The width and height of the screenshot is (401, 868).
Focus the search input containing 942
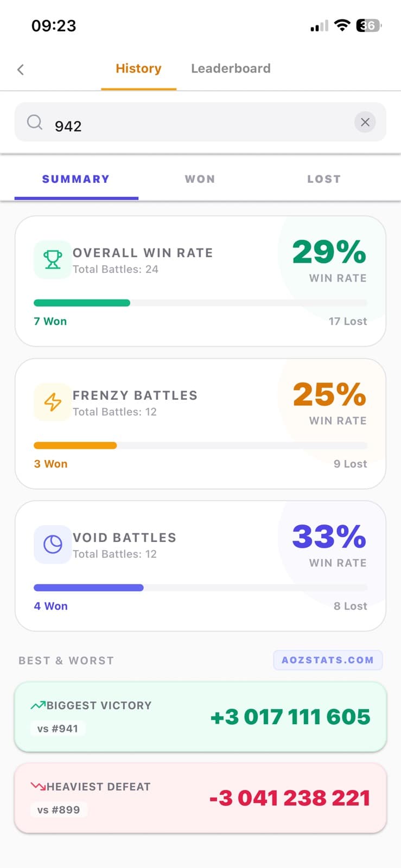(x=201, y=126)
